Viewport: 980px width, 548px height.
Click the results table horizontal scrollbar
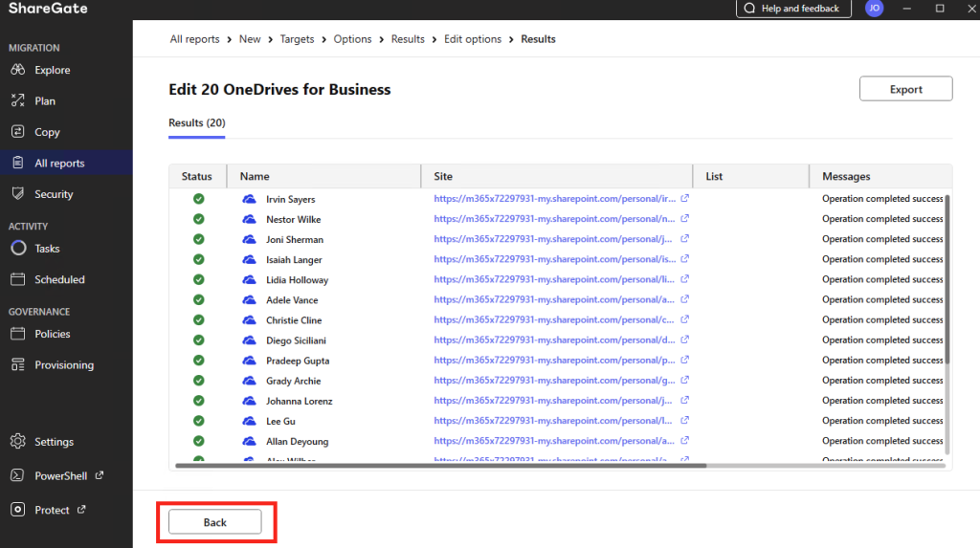tap(440, 466)
